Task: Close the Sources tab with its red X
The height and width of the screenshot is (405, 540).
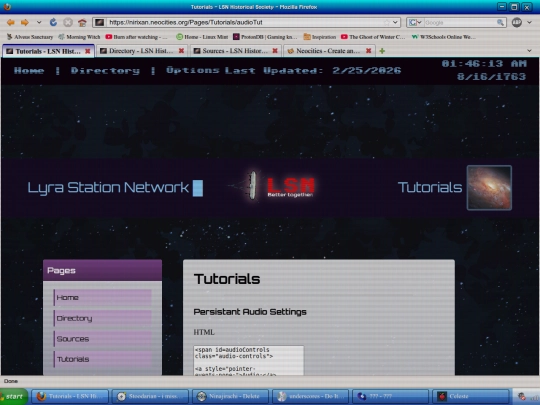Action: [275, 51]
